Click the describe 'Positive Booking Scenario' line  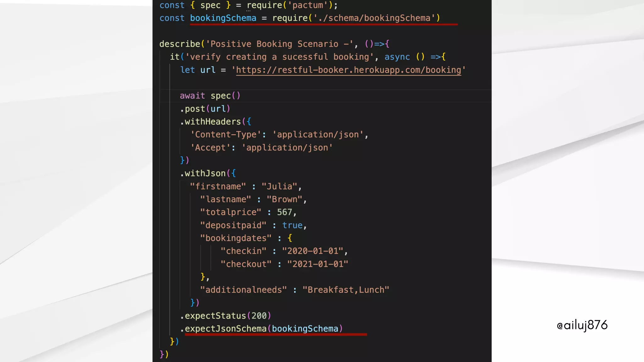pyautogui.click(x=274, y=44)
